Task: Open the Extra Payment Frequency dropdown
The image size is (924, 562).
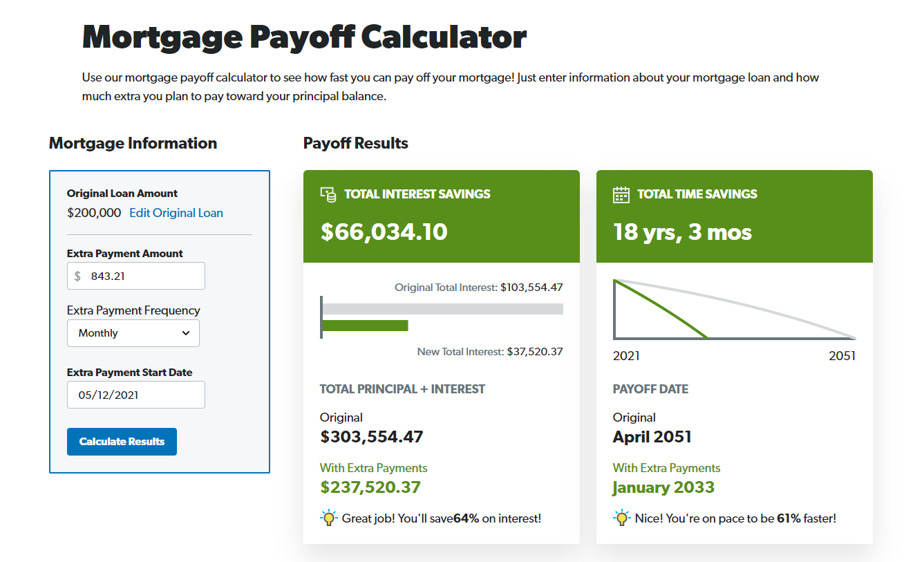Action: [133, 333]
